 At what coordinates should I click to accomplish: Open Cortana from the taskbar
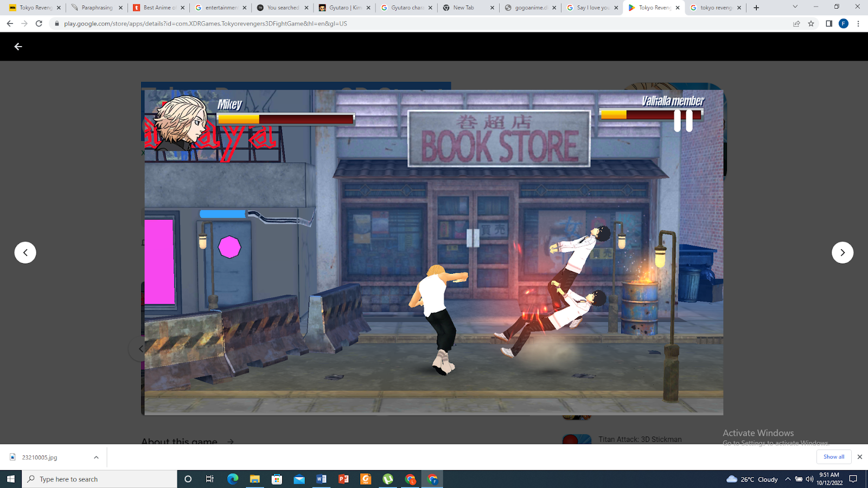[188, 479]
